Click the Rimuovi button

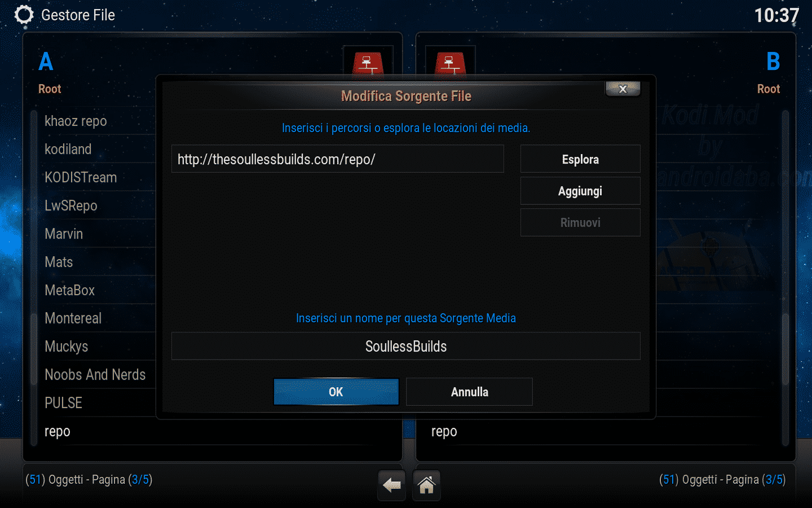click(580, 222)
